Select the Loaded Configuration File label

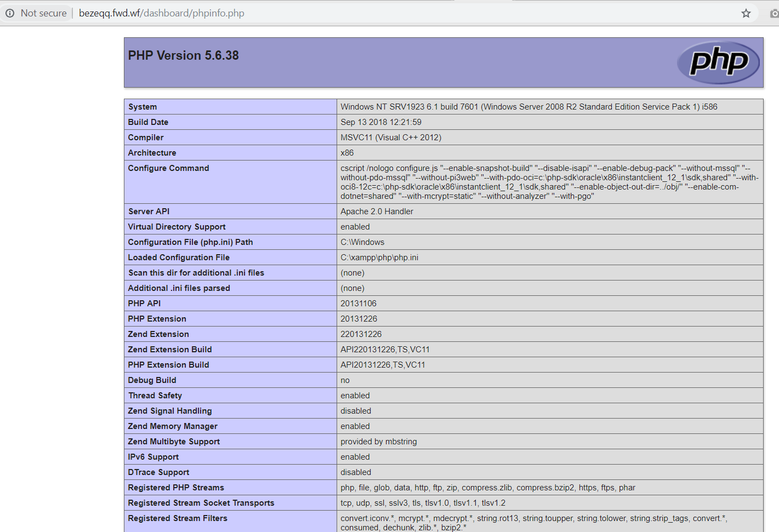point(179,258)
